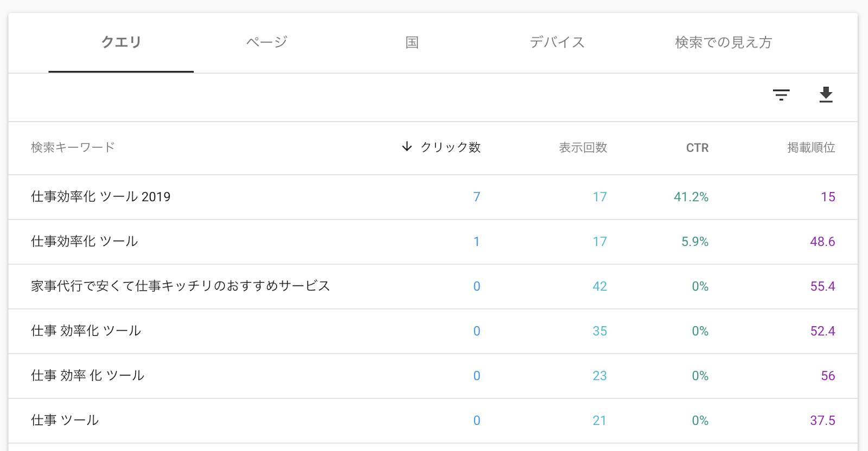Sort by 表示回数 column header
Viewport: 868px width, 451px height.
click(583, 148)
